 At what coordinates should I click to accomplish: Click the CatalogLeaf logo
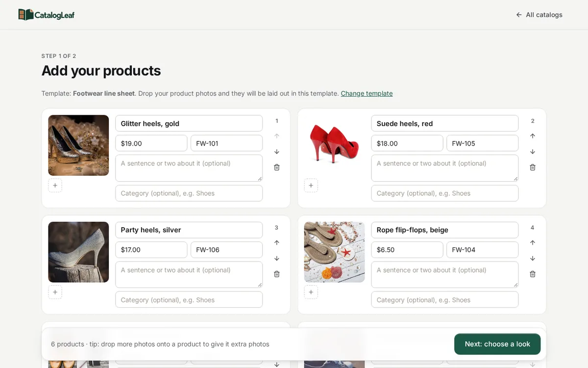tap(47, 15)
